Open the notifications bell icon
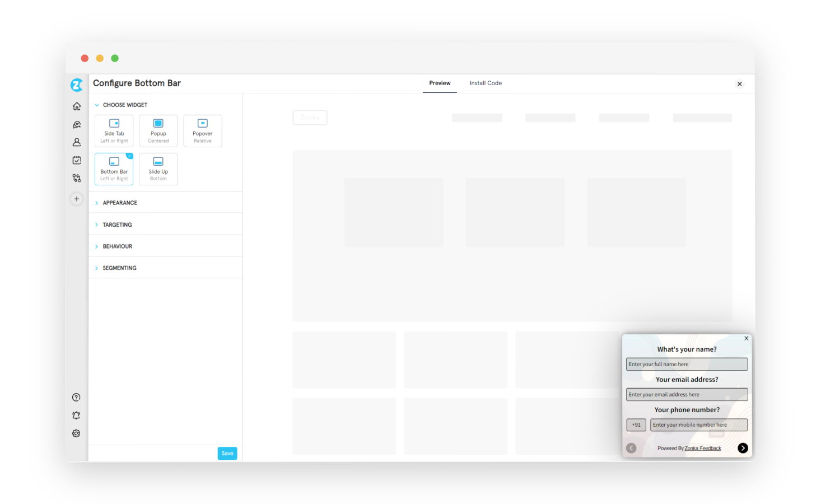This screenshot has width=821, height=504. [76, 416]
